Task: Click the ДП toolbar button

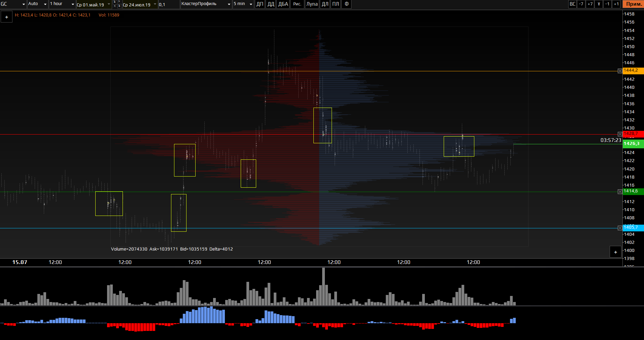Action: [x=260, y=4]
